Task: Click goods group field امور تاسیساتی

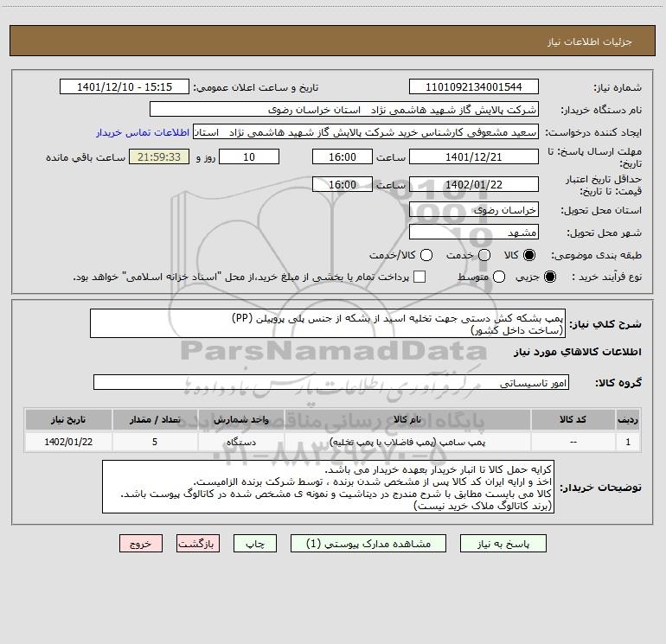Action: (x=331, y=382)
